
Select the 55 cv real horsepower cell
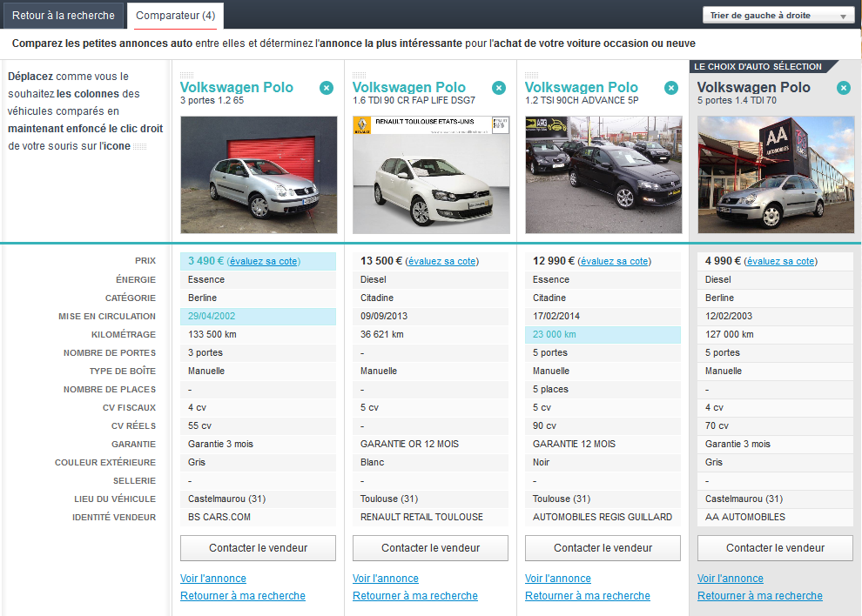tap(259, 425)
